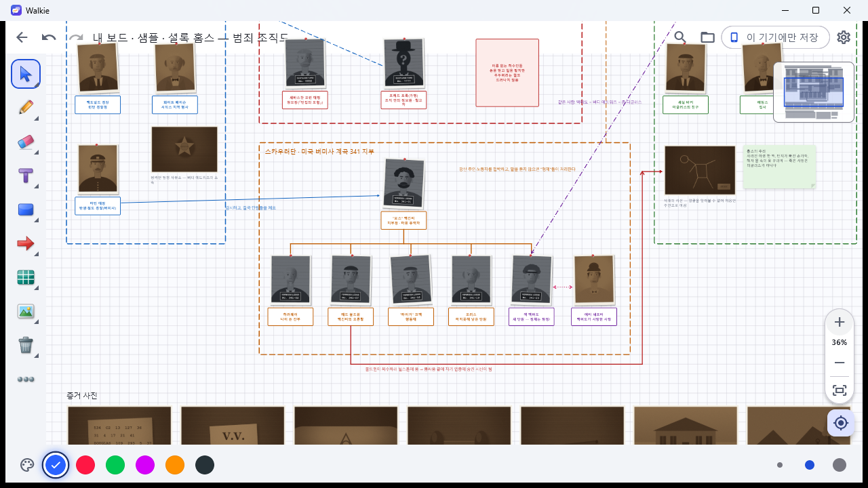Select the green 홈스의 추리 sticky note
The width and height of the screenshot is (868, 488).
pyautogui.click(x=780, y=166)
